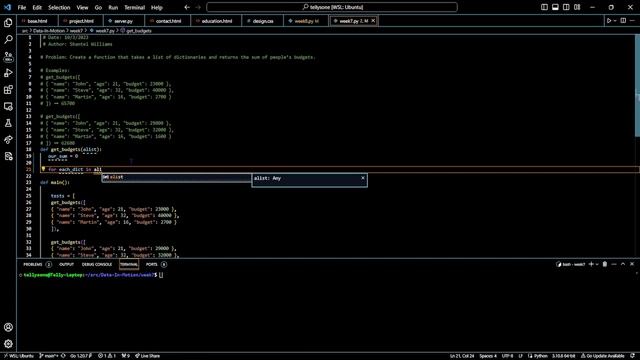Open run options dropdown arrow
This screenshot has height=360, width=640.
615,21
